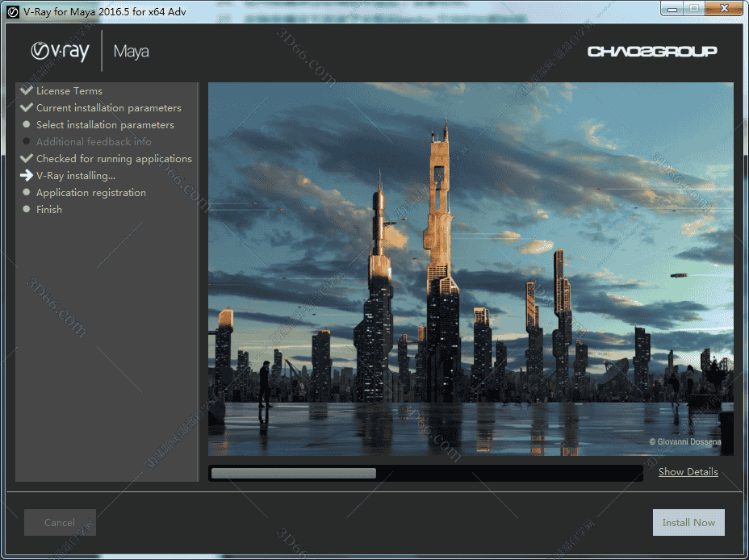This screenshot has width=749, height=560.
Task: Click the bullet beside Finish step
Action: (27, 209)
